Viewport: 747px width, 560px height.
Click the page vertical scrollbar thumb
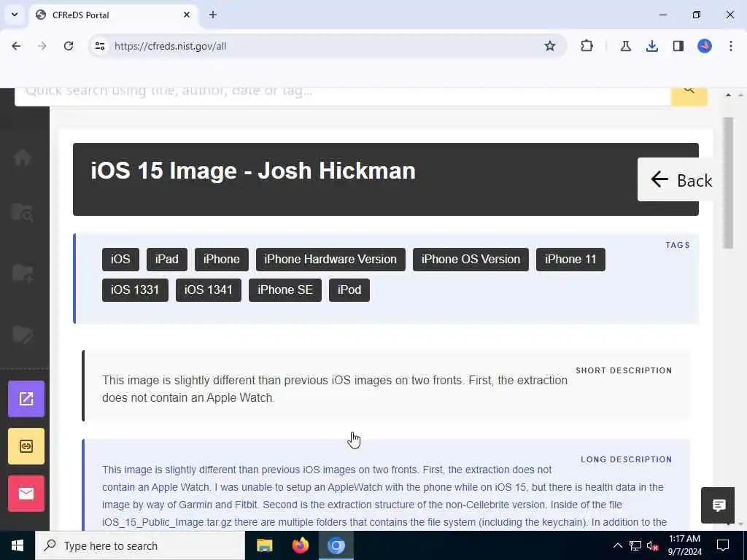728,183
